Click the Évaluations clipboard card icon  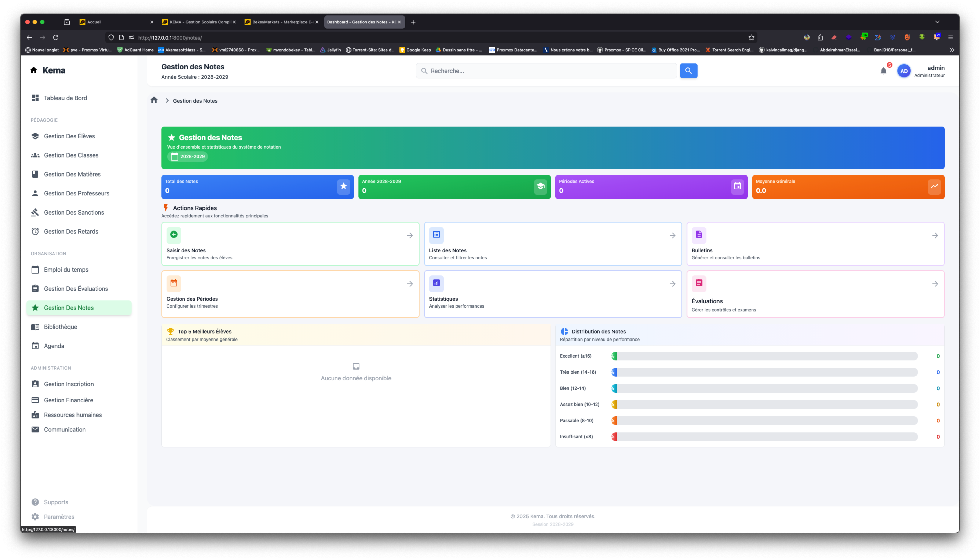(699, 283)
